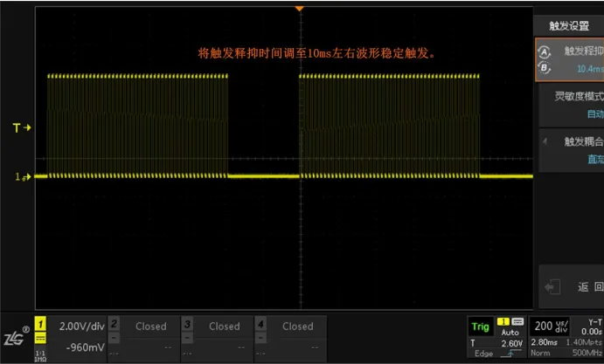Image resolution: width=604 pixels, height=364 pixels.
Task: Click channel 1 -960mV offset value
Action: click(85, 347)
